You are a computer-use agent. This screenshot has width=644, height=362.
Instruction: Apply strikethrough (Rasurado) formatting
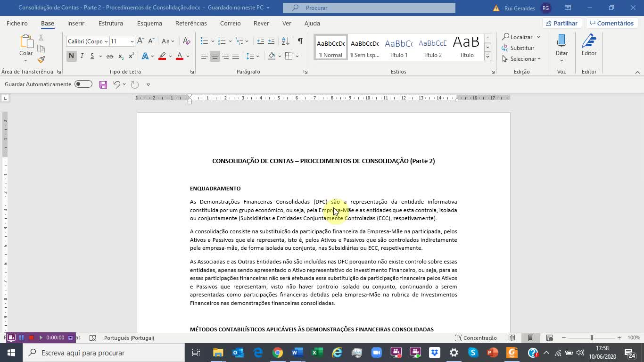109,56
